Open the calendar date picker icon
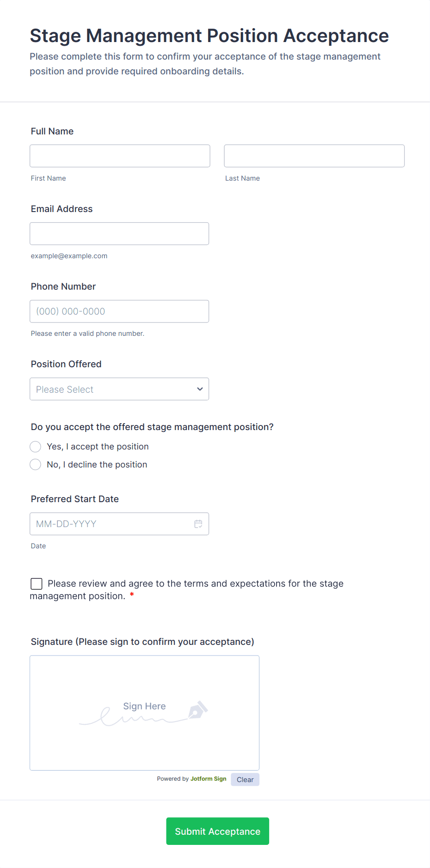This screenshot has height=868, width=430. [x=198, y=524]
